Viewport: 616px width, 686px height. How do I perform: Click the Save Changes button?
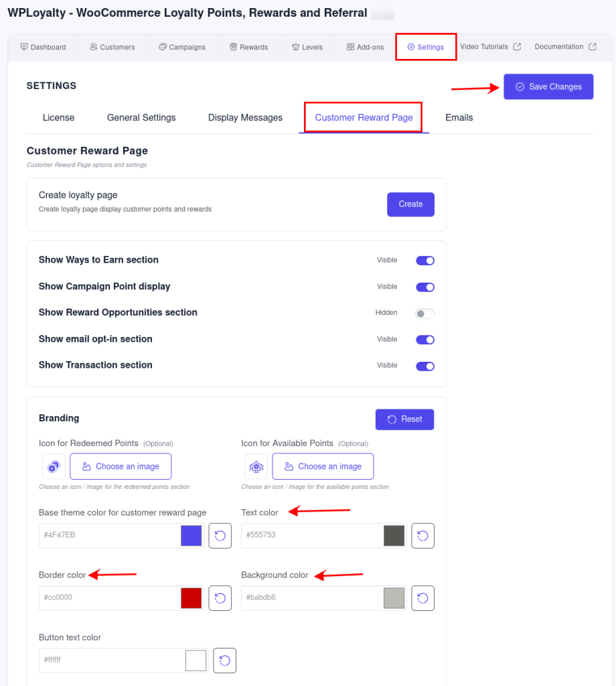[548, 86]
